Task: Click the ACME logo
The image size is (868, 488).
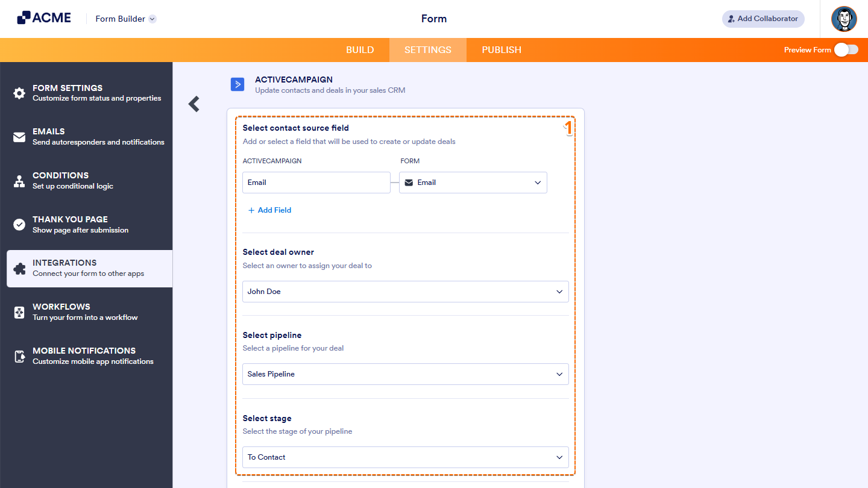Action: (43, 17)
